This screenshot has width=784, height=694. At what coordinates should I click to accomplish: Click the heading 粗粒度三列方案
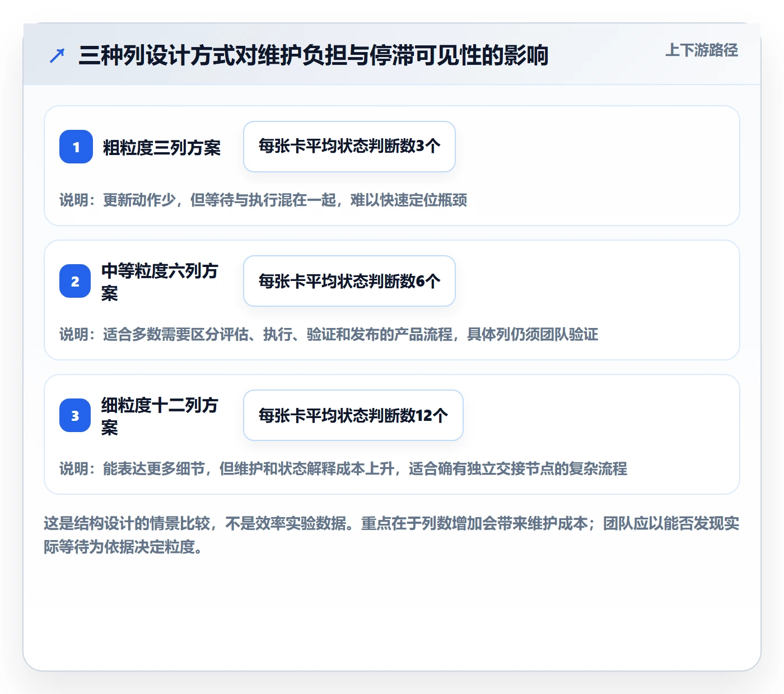[162, 148]
